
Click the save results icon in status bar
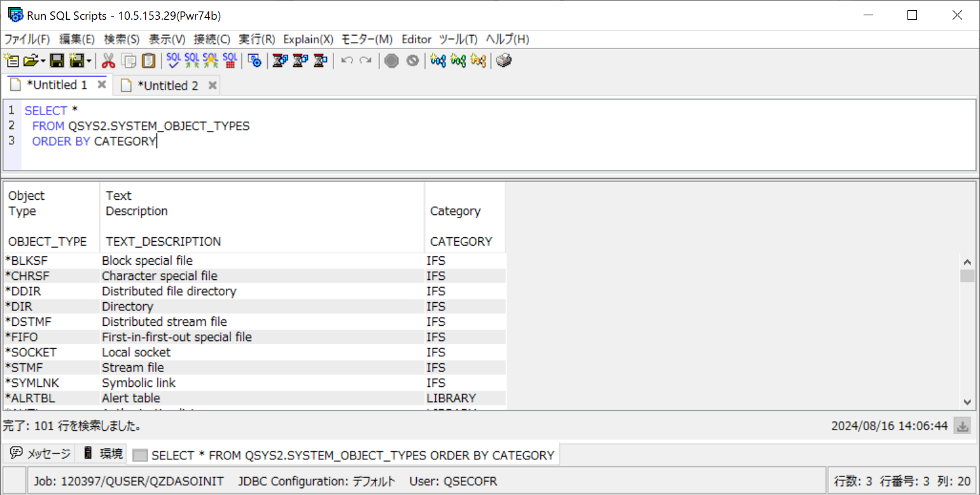pyautogui.click(x=963, y=426)
